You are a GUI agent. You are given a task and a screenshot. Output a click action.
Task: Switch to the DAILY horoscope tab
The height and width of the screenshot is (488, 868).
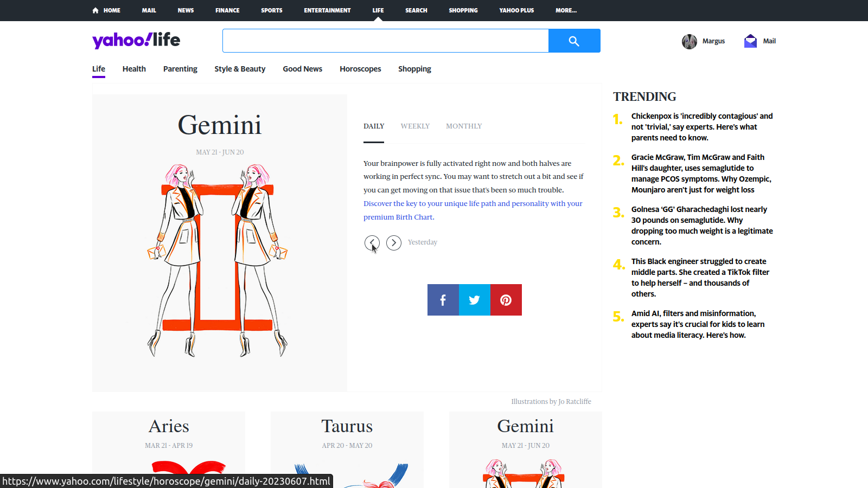374,126
